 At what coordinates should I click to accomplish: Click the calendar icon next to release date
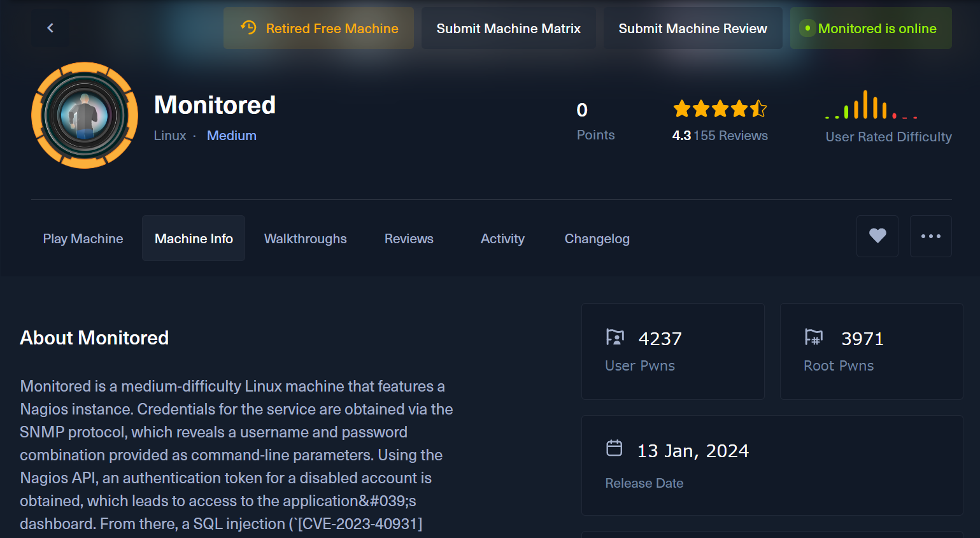point(614,448)
